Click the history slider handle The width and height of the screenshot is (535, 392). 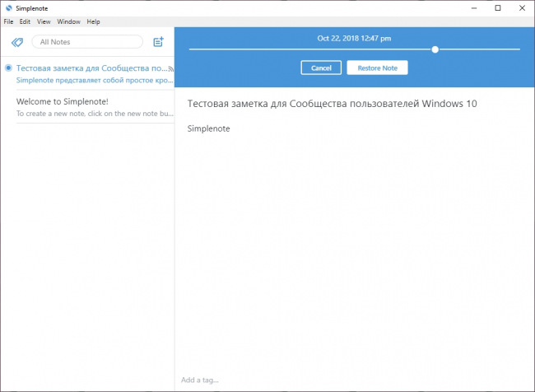435,49
